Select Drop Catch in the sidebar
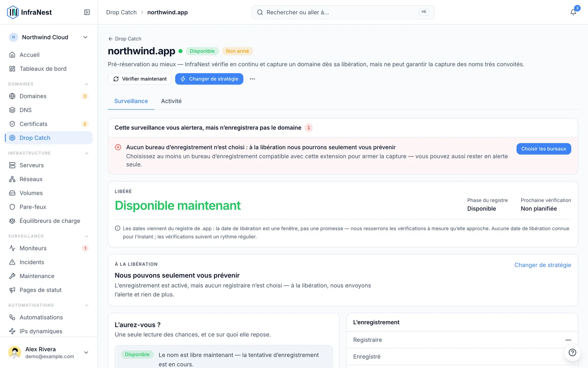 (x=49, y=138)
